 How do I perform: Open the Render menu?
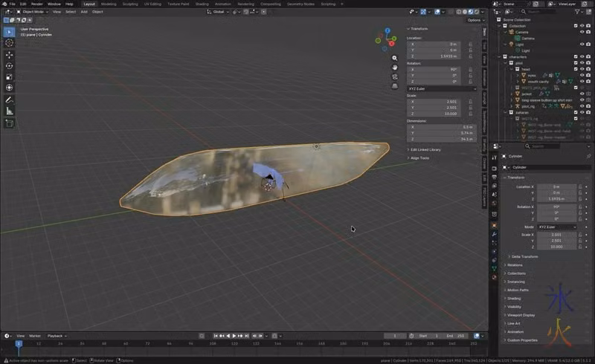[x=36, y=4]
